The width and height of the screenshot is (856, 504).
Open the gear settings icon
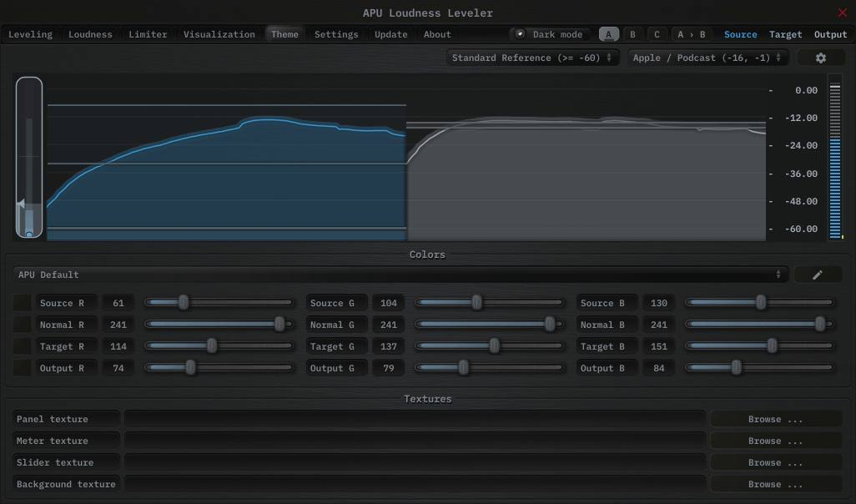tap(820, 58)
